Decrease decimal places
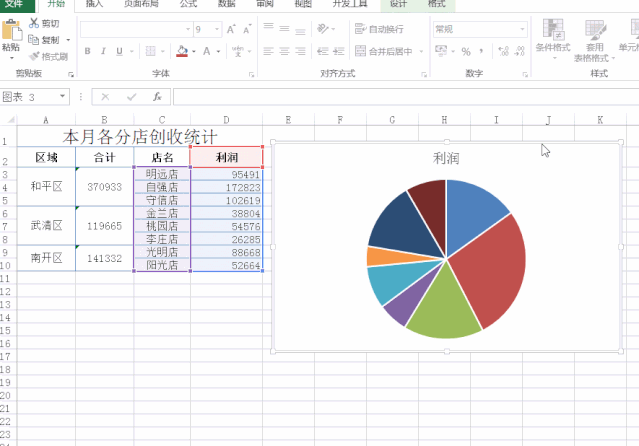The height and width of the screenshot is (446, 639). click(x=520, y=51)
